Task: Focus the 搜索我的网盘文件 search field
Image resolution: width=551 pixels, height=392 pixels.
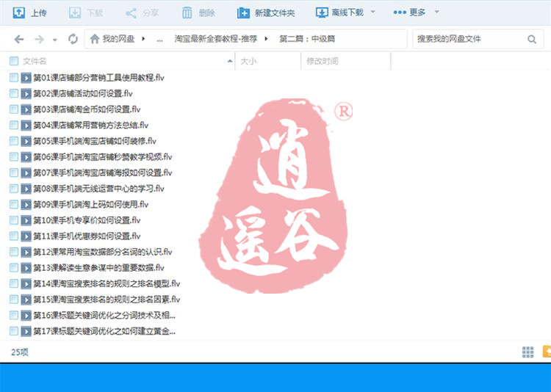Action: (469, 39)
